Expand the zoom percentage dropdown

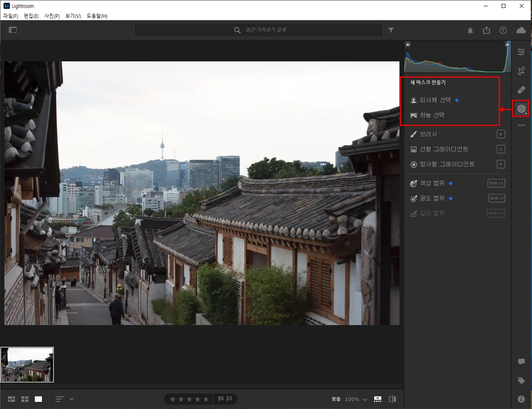365,399
